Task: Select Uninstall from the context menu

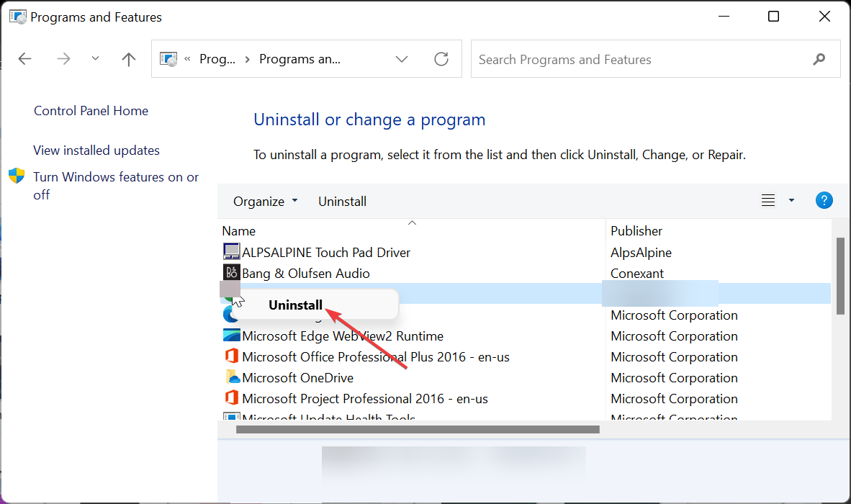Action: coord(295,305)
